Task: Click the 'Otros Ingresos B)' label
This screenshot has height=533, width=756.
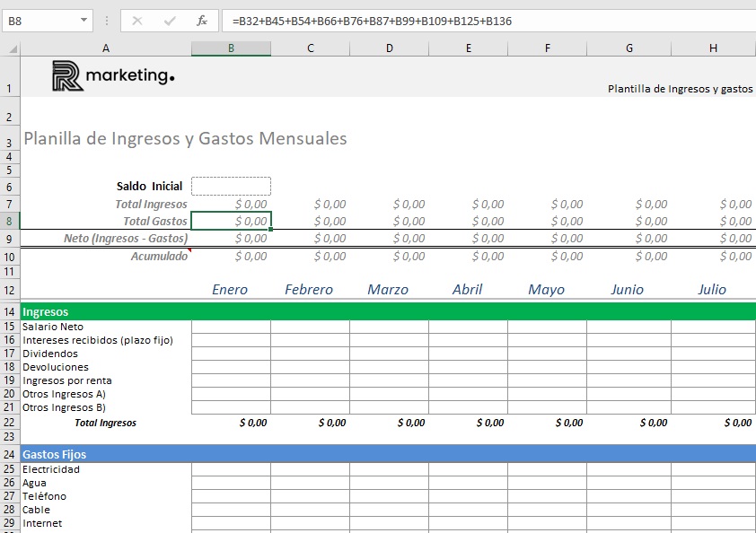Action: (x=64, y=407)
